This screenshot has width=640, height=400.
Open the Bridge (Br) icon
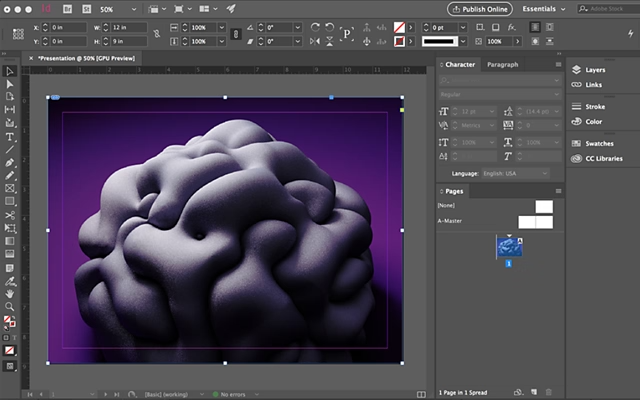click(x=65, y=8)
